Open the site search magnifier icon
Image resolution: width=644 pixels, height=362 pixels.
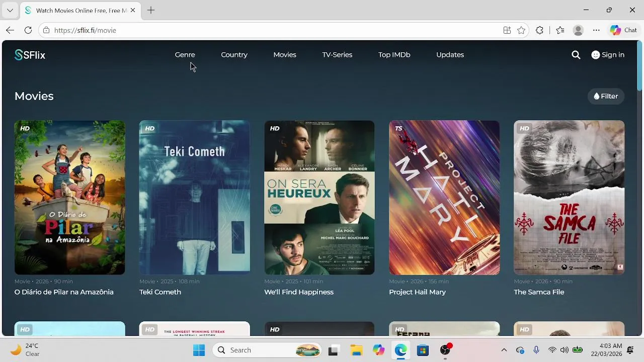click(576, 55)
